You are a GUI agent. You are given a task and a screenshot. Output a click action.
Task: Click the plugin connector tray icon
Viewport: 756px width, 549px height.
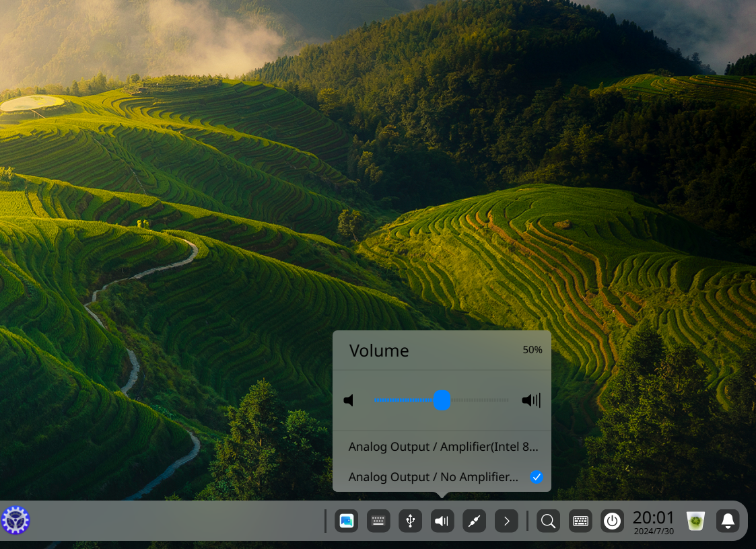[x=475, y=521]
